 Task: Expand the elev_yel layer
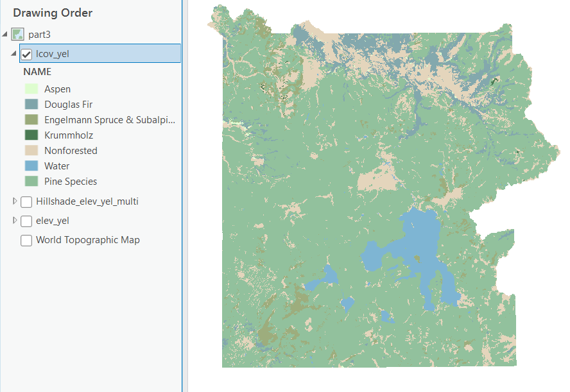[15, 220]
